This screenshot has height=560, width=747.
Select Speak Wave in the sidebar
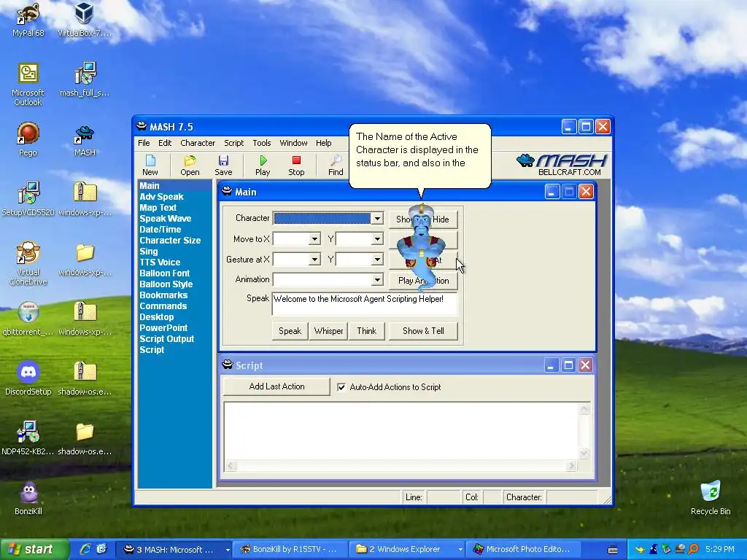(x=166, y=219)
